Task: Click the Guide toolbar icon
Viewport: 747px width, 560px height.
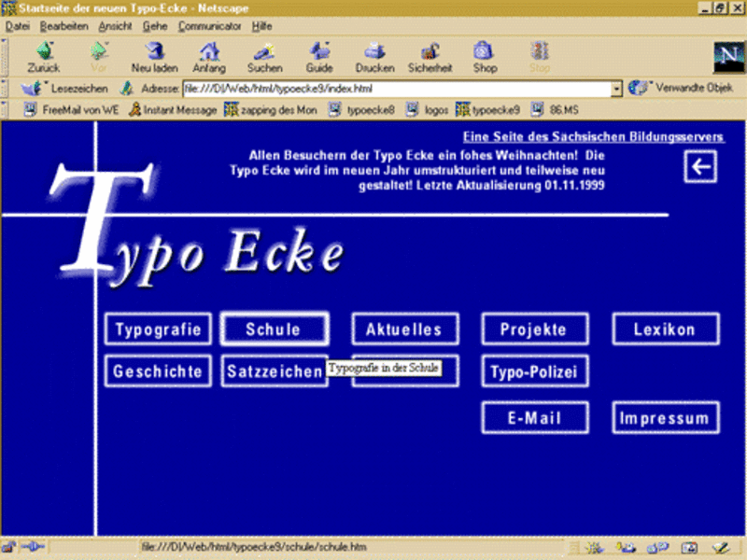Action: coord(319,50)
